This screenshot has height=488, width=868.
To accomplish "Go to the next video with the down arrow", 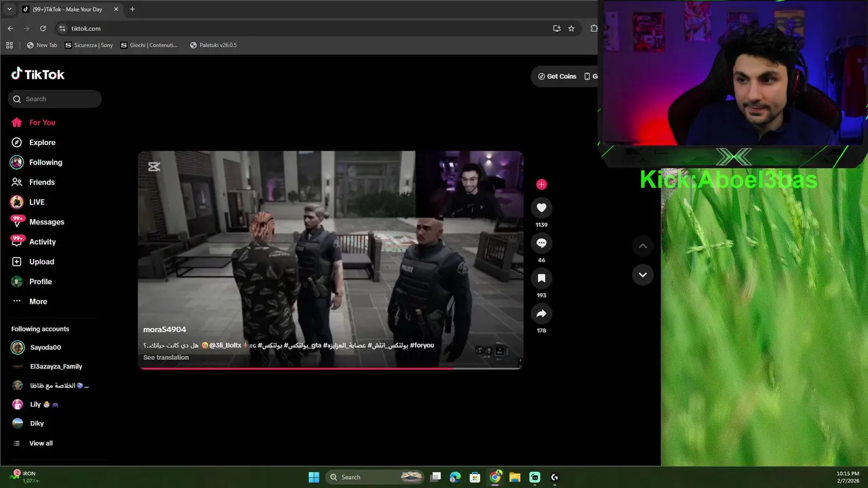I will (x=643, y=274).
